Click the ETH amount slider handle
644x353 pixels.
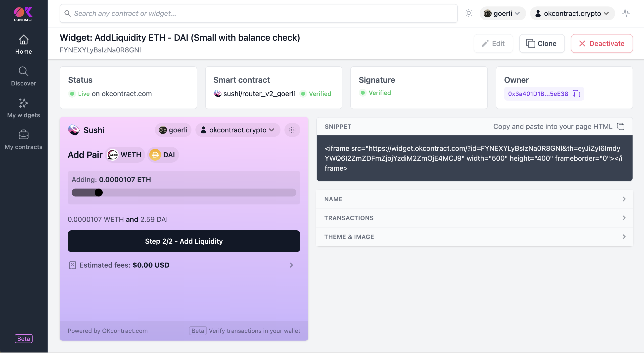coord(99,193)
